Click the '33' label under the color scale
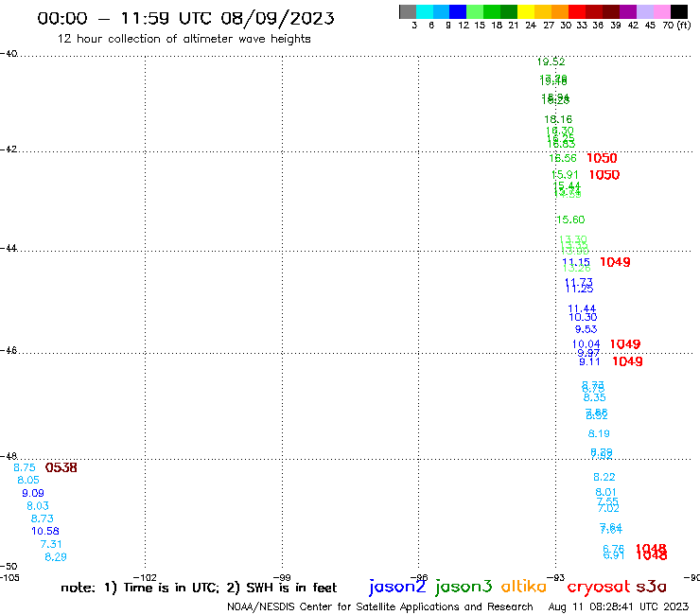 coord(581,25)
